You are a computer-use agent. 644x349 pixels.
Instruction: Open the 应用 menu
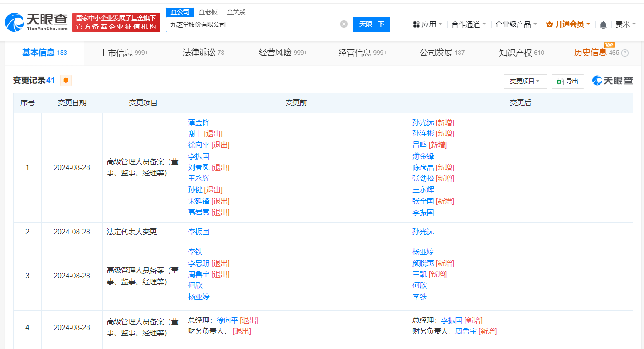pos(428,24)
